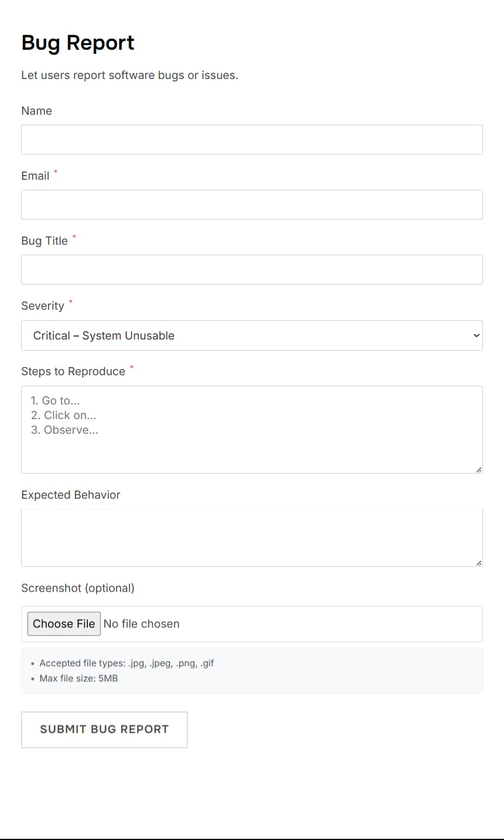504x840 pixels.
Task: Click the Steps to Reproduce textarea
Action: (x=252, y=430)
